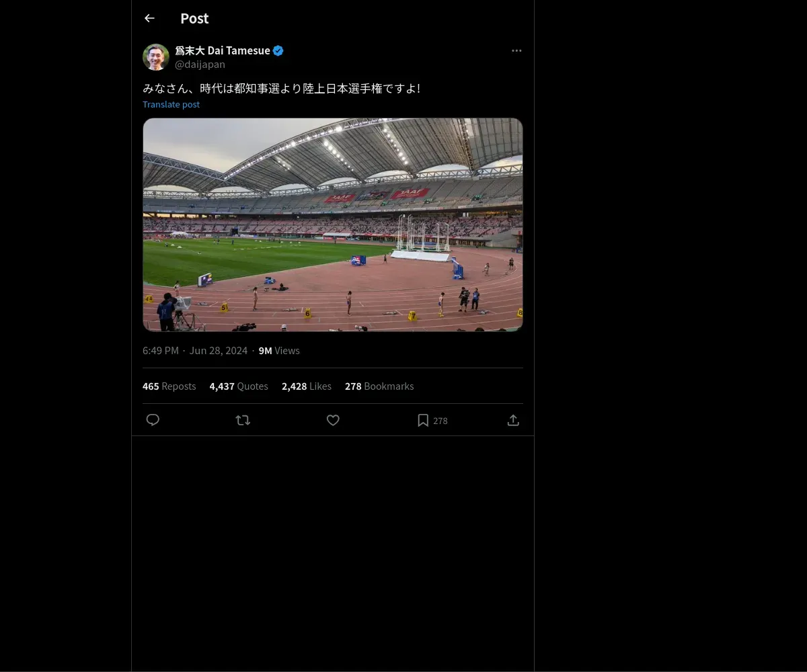The height and width of the screenshot is (672, 807).
Task: Open the stadium photo
Action: coord(333,224)
